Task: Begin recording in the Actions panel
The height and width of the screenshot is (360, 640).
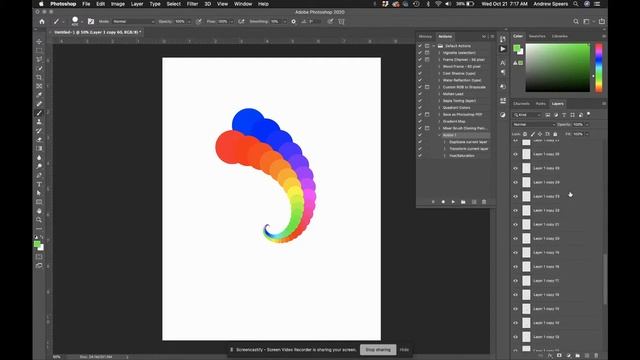Action: 443,202
